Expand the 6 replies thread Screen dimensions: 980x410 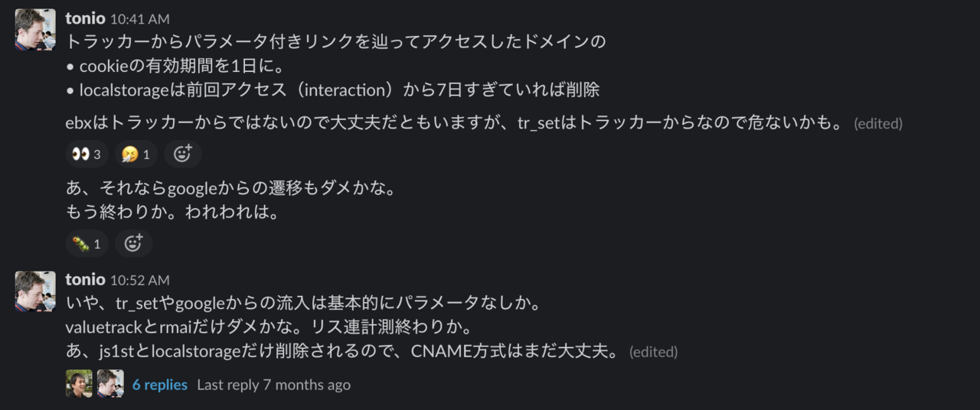[x=159, y=385]
